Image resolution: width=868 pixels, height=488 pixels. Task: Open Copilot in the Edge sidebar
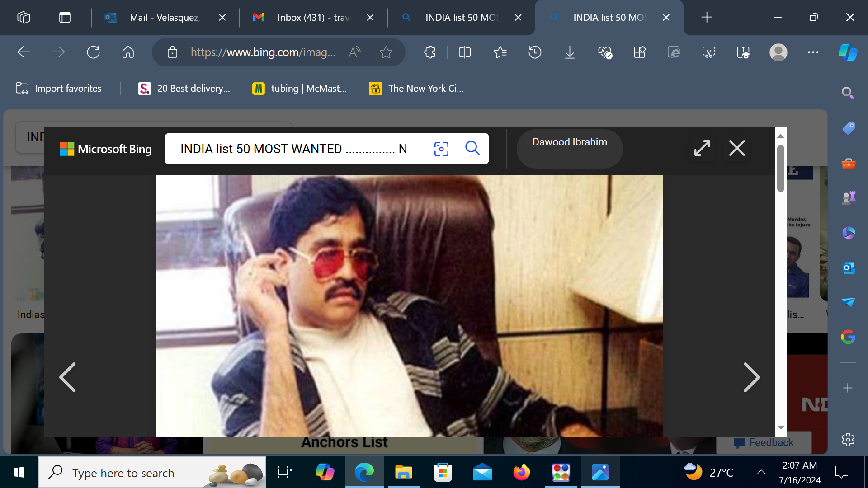(x=848, y=52)
